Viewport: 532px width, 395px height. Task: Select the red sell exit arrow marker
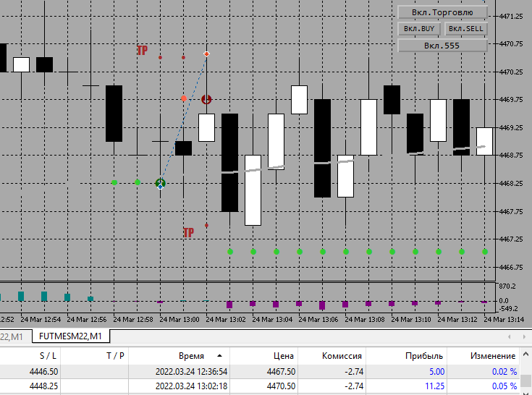tap(206, 54)
